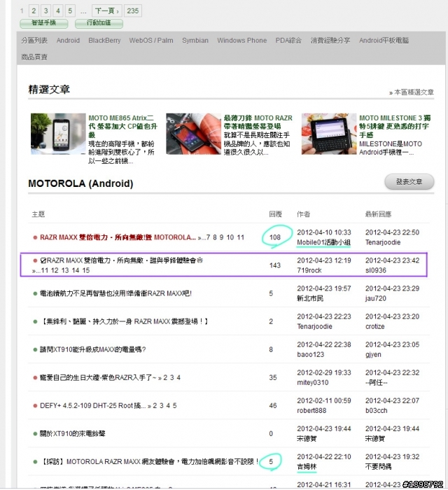
Task: Click the 主題 column header
Action: click(x=38, y=214)
